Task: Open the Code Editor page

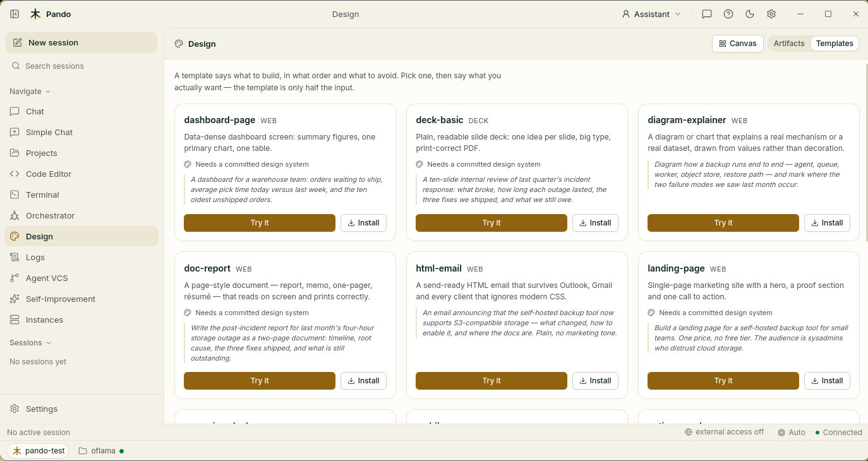Action: (81, 174)
